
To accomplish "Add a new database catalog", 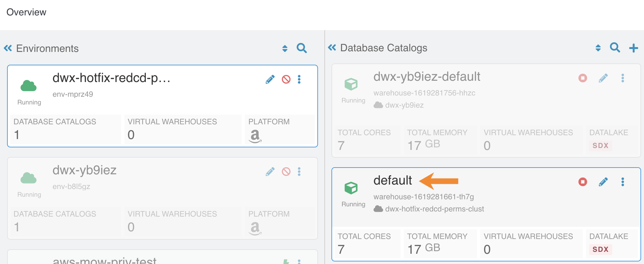I will pyautogui.click(x=633, y=48).
